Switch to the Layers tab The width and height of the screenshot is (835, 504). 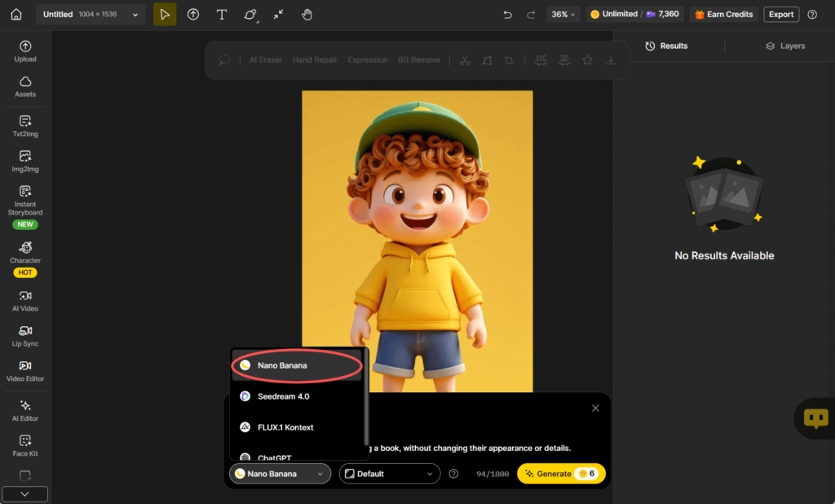(784, 46)
